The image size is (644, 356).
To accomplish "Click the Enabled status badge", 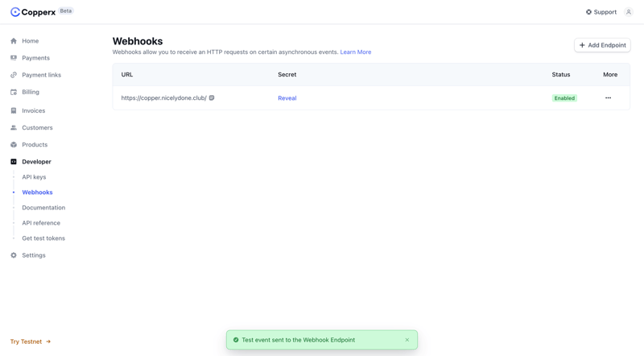I will click(564, 97).
